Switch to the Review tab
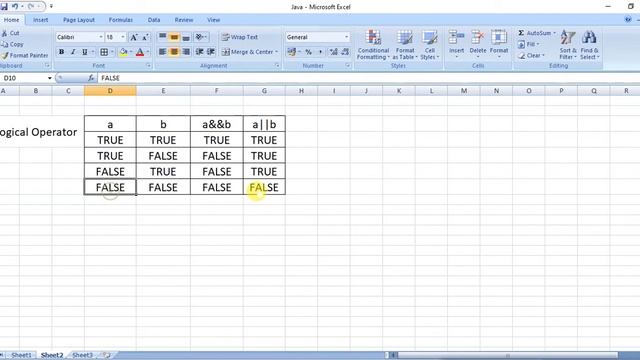This screenshot has height=360, width=640. 184,20
